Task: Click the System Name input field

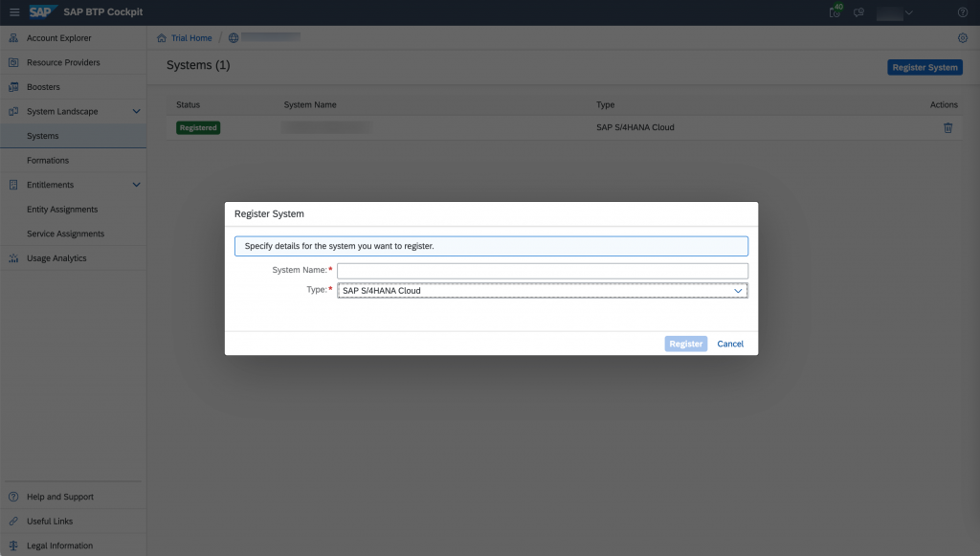Action: (x=543, y=271)
